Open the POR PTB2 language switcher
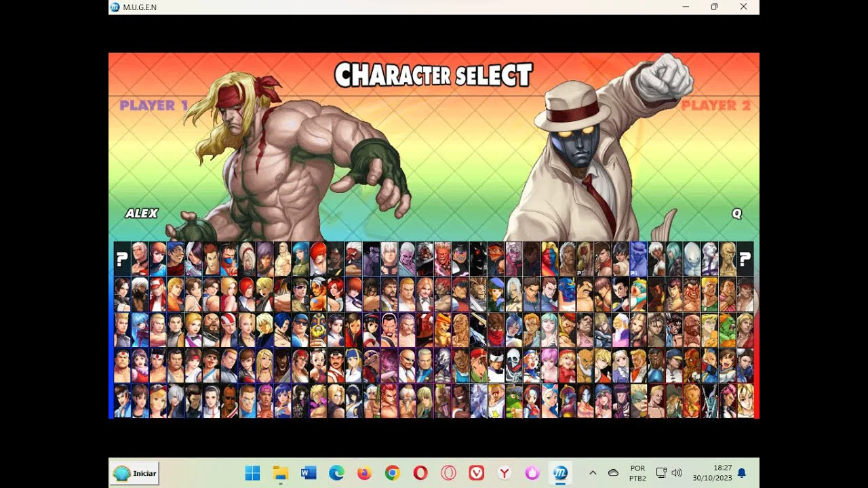Screen dimensions: 868x488 pyautogui.click(x=637, y=473)
